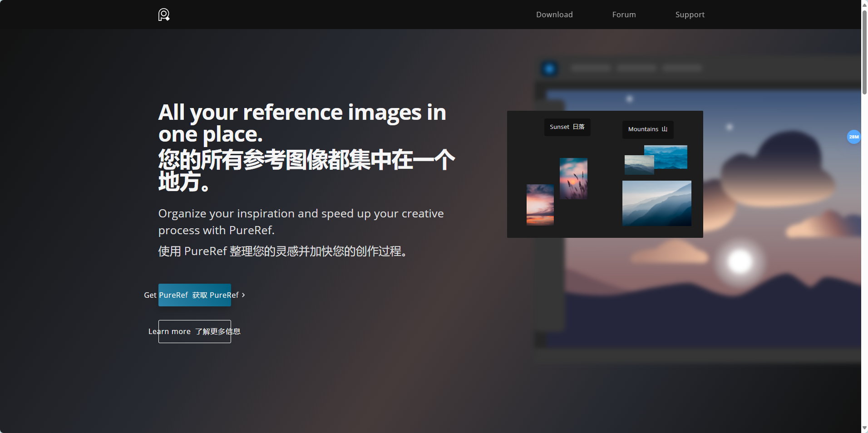Click the 'Organize your inspiration' paragraph
The image size is (868, 433).
(x=301, y=222)
